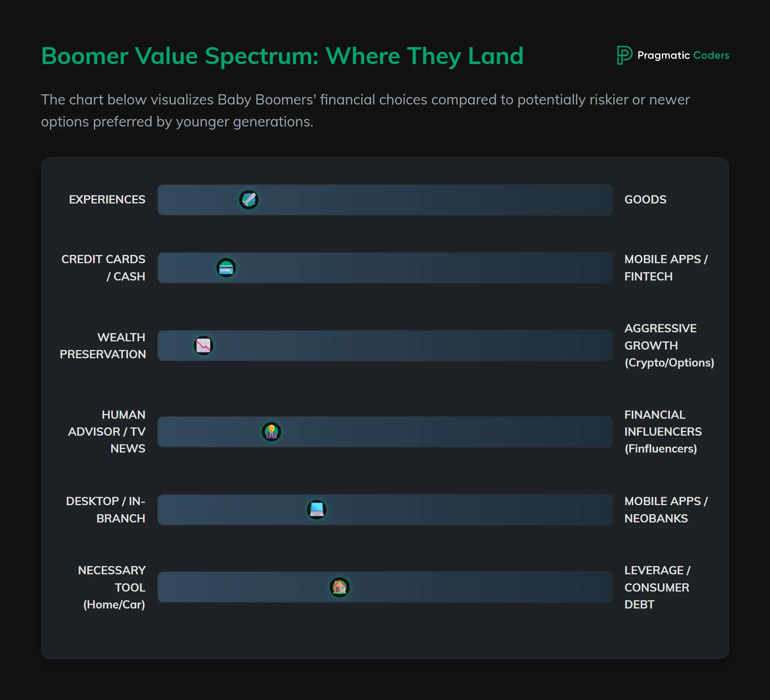The height and width of the screenshot is (700, 770).
Task: Click the Pragmatic Coders logo icon
Action: click(x=624, y=55)
